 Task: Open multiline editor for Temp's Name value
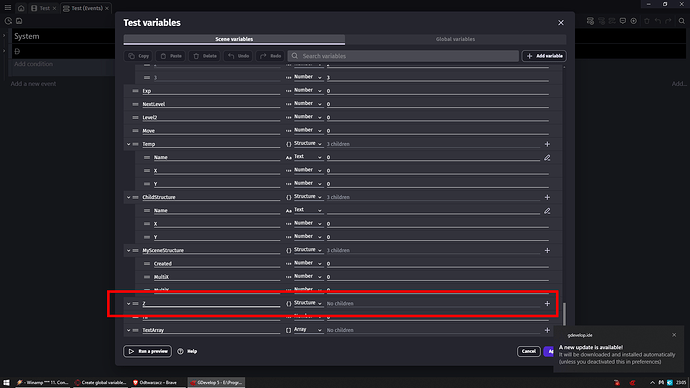coord(547,157)
